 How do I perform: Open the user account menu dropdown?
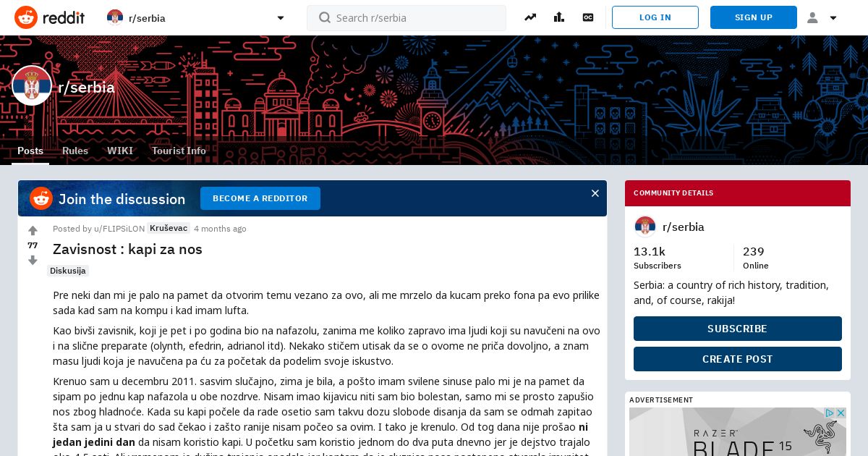tap(822, 18)
